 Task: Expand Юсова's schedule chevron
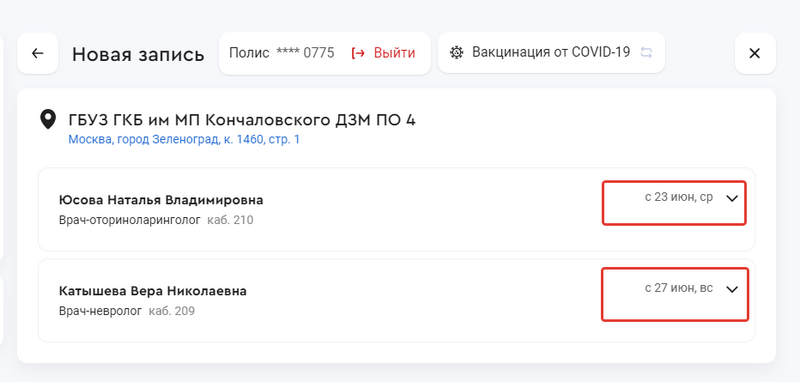pyautogui.click(x=732, y=198)
